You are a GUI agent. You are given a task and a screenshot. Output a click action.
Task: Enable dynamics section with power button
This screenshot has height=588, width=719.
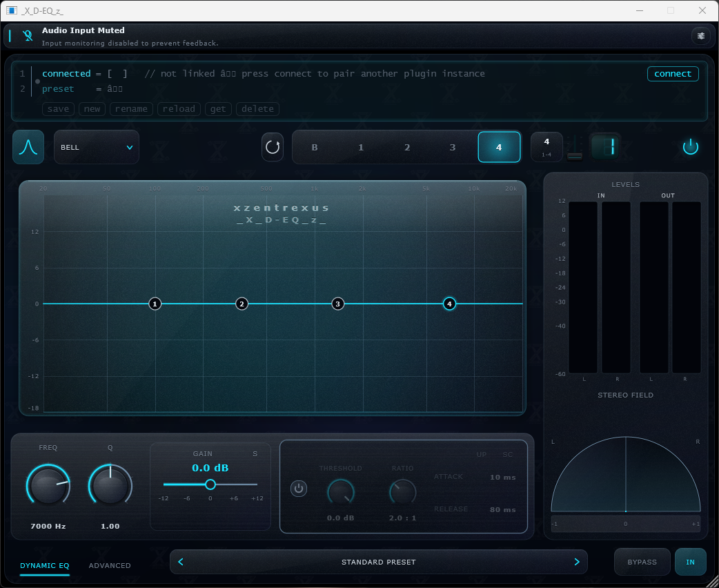299,489
